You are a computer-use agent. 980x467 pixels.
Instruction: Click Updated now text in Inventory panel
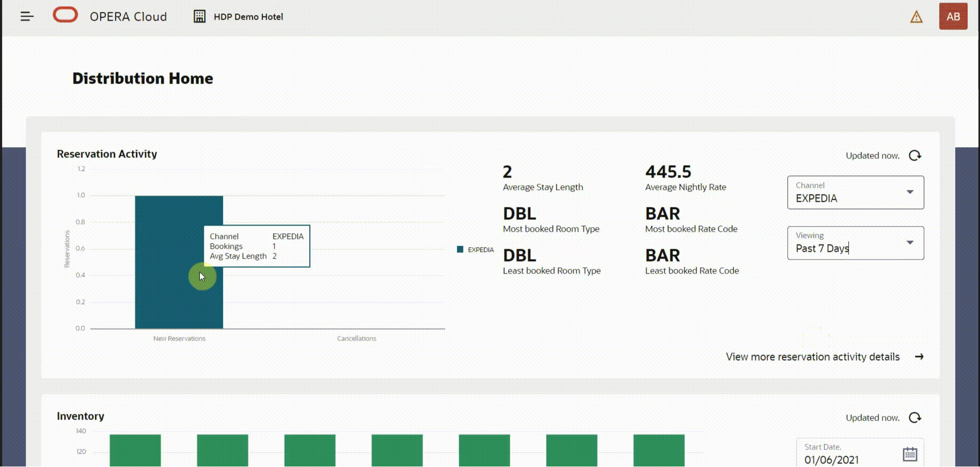873,417
